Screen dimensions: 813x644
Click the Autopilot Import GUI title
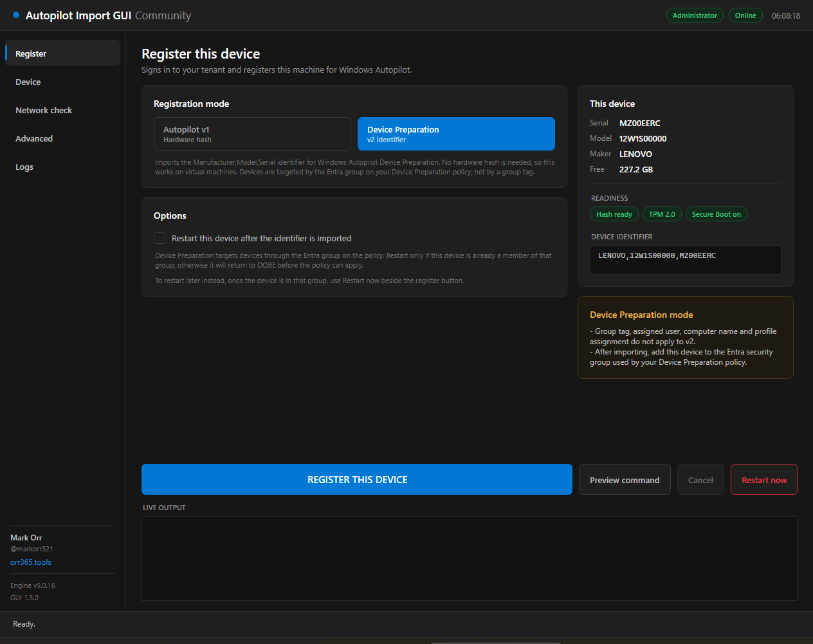click(78, 15)
